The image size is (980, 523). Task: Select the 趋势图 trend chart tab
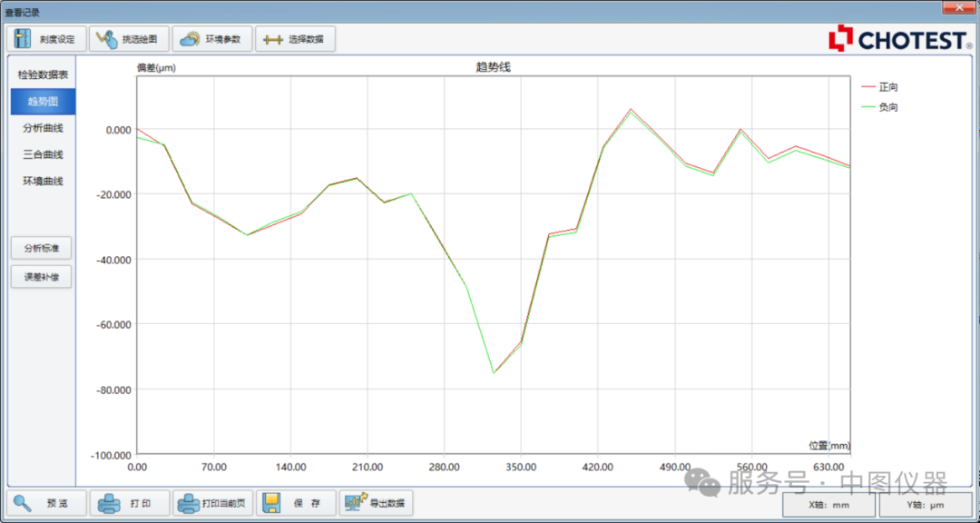coord(43,102)
